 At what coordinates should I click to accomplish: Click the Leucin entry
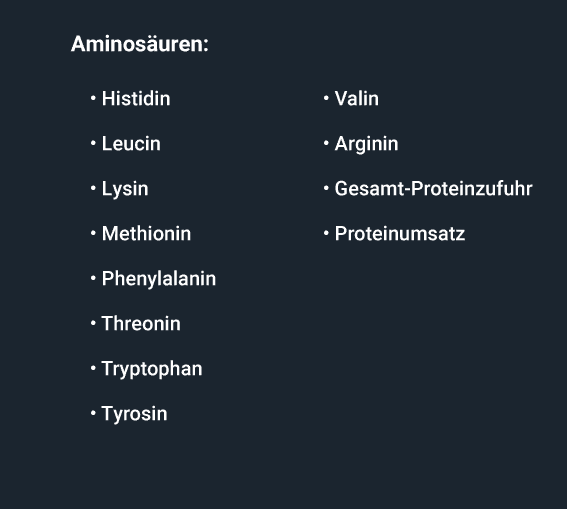(131, 144)
